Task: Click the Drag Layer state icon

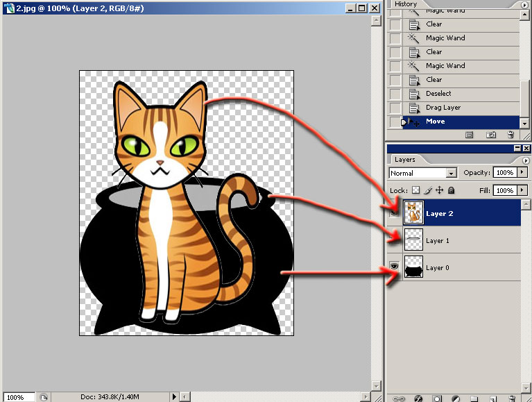Action: 414,108
